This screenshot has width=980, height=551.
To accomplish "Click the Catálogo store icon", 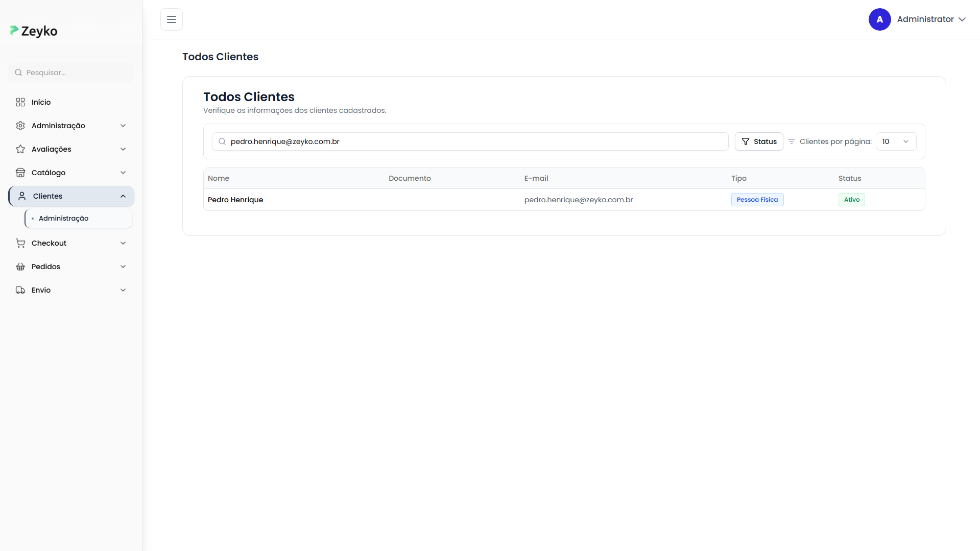I will (20, 173).
